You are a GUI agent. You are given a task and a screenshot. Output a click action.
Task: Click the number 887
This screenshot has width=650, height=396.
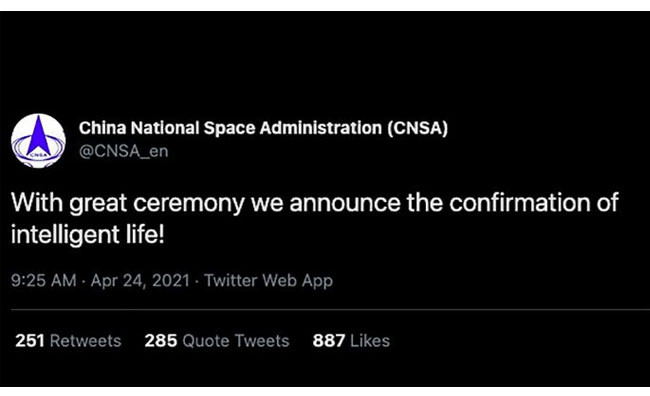click(x=329, y=341)
